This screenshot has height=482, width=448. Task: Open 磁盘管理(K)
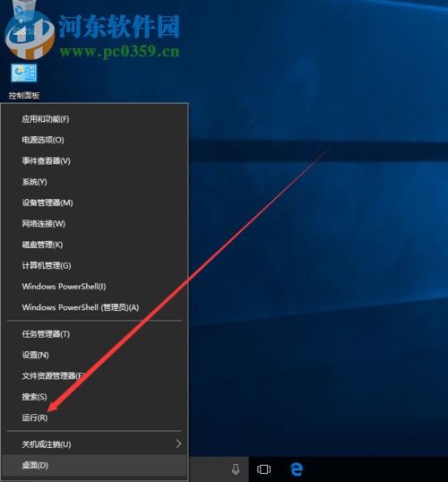coord(95,245)
